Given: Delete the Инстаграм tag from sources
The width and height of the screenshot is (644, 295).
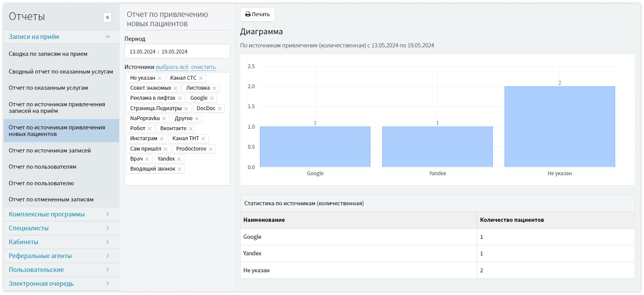Looking at the screenshot, I should [x=162, y=139].
